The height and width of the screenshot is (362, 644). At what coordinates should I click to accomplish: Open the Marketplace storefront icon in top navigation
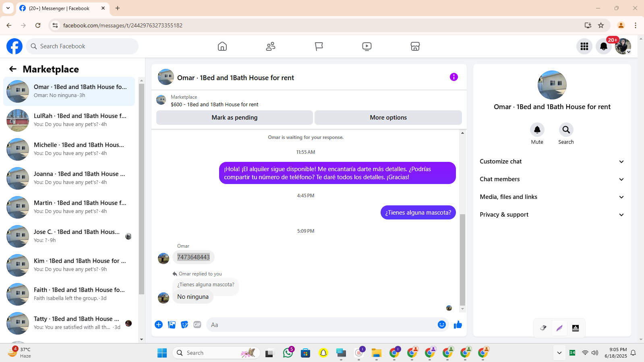coord(415,46)
